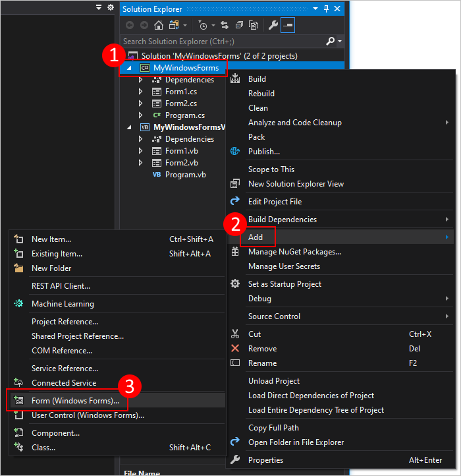Select Class... in the Add submenu

[x=43, y=448]
